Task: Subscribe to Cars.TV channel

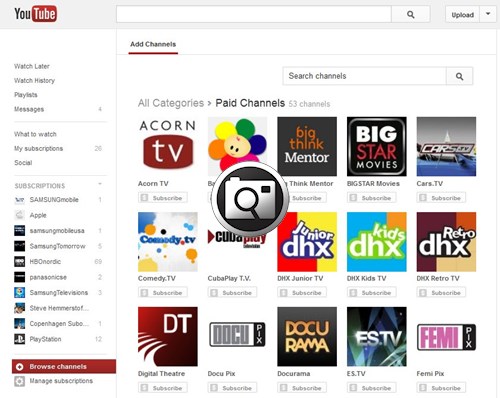Action: tap(441, 198)
